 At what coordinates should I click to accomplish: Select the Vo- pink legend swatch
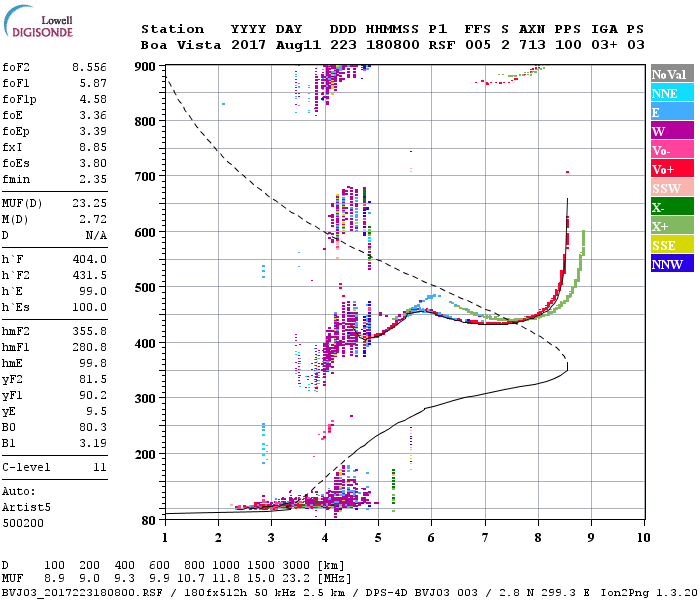672,150
